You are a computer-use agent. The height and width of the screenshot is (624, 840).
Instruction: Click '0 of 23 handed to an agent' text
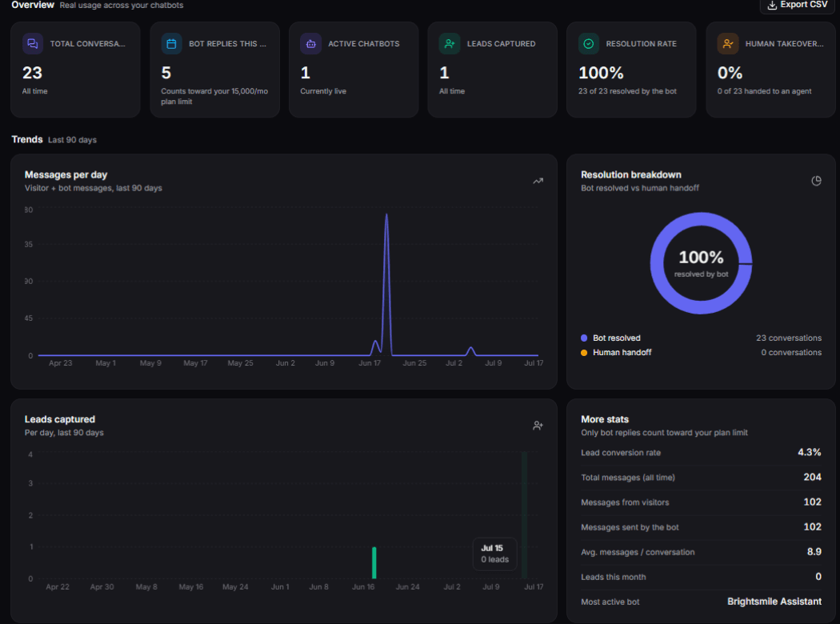pyautogui.click(x=765, y=91)
